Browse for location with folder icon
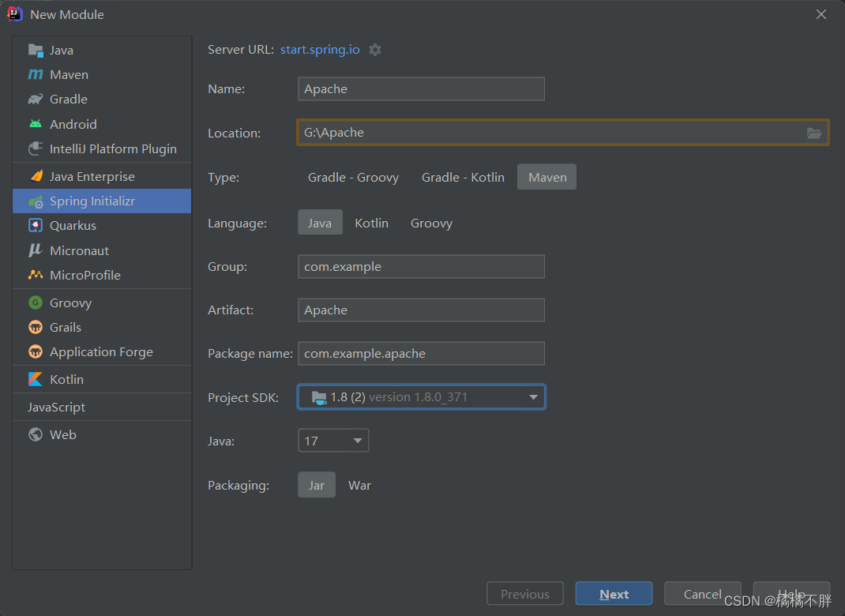The width and height of the screenshot is (845, 616). pyautogui.click(x=813, y=133)
